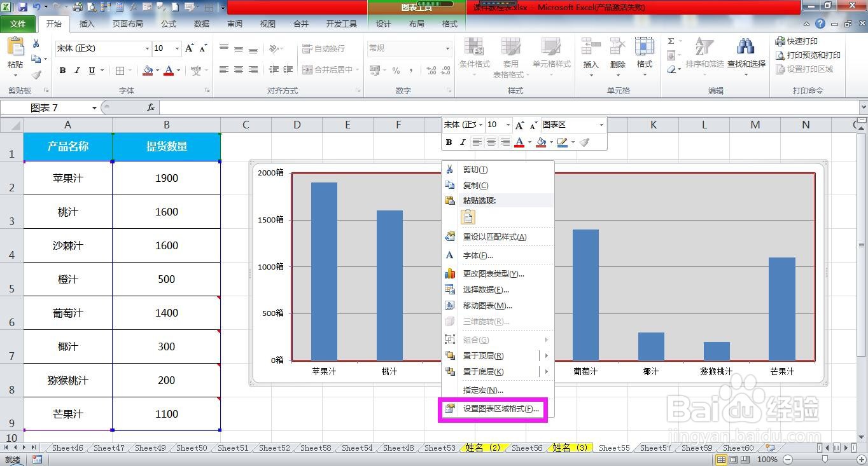Switch to Page Layout view in status bar

733,459
